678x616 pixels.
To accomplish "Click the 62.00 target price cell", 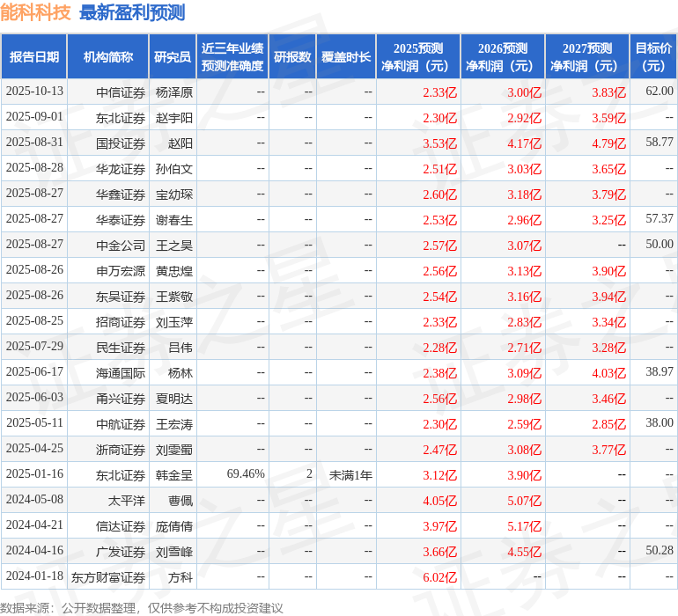I will [659, 92].
